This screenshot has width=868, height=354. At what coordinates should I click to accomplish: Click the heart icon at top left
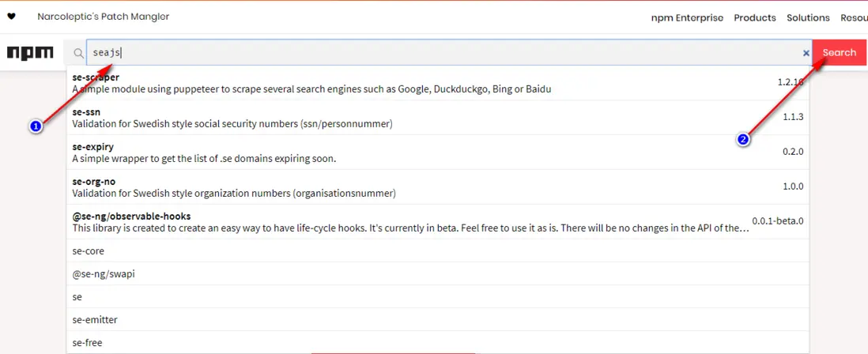pos(12,17)
